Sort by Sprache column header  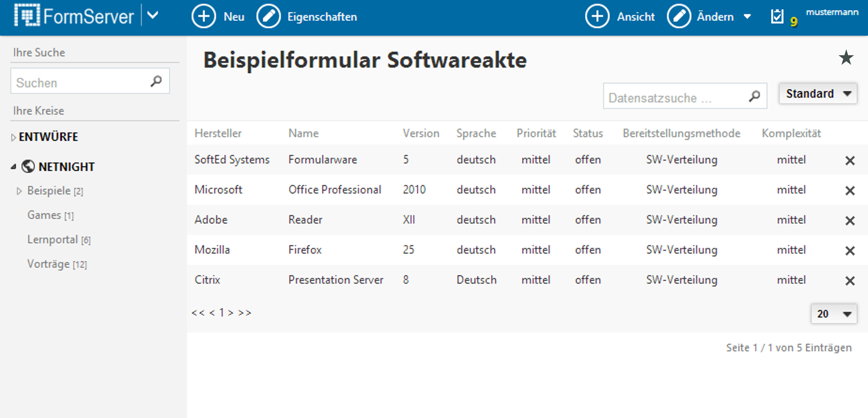click(x=476, y=133)
